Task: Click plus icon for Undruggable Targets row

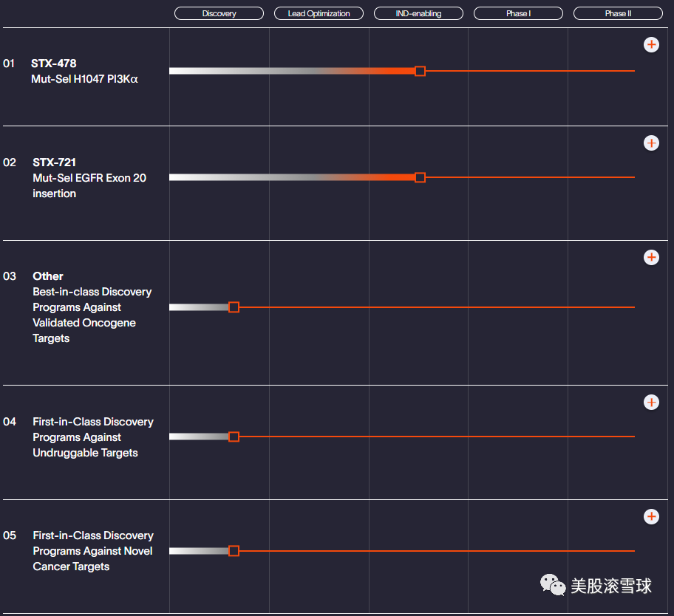Action: 651,402
